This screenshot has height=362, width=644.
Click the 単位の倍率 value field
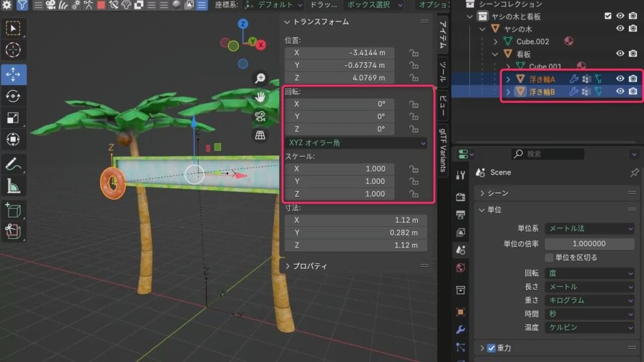[x=589, y=244]
